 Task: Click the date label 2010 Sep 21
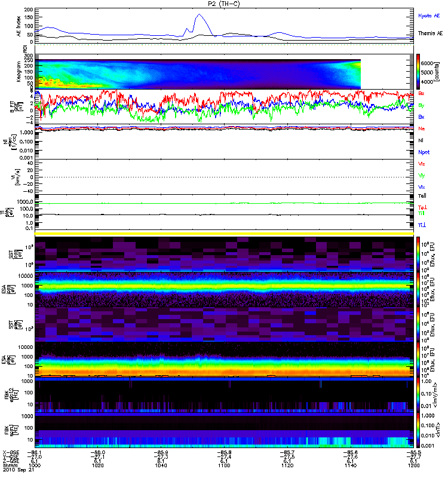point(19,470)
